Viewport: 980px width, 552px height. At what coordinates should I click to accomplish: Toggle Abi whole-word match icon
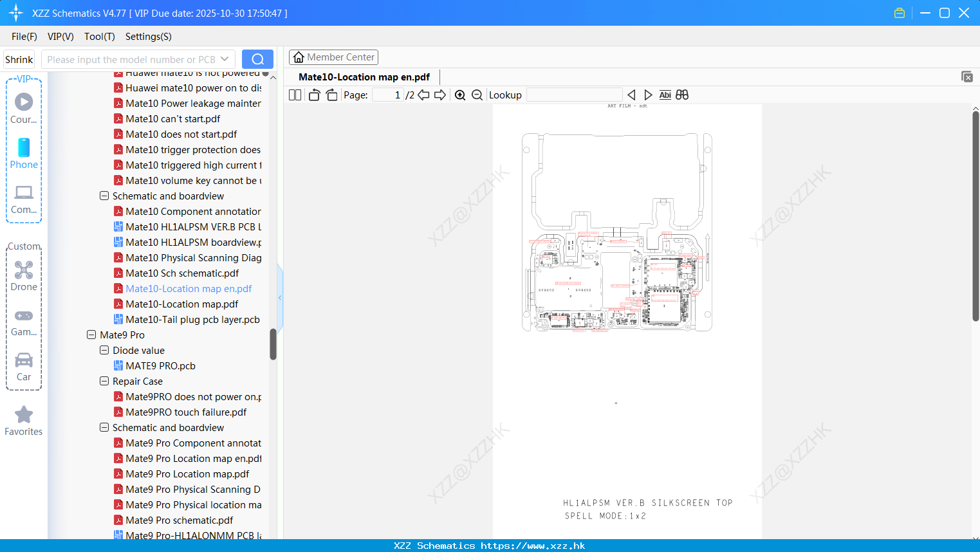(x=665, y=95)
